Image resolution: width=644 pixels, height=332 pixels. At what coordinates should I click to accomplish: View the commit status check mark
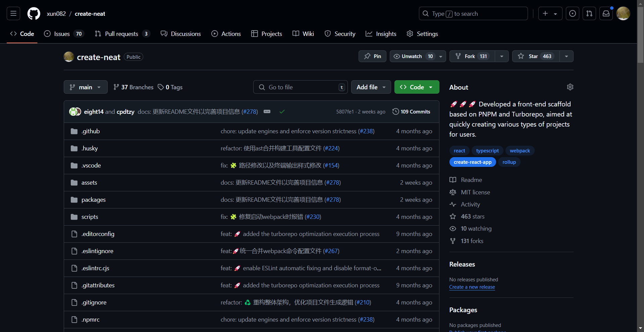coord(282,111)
